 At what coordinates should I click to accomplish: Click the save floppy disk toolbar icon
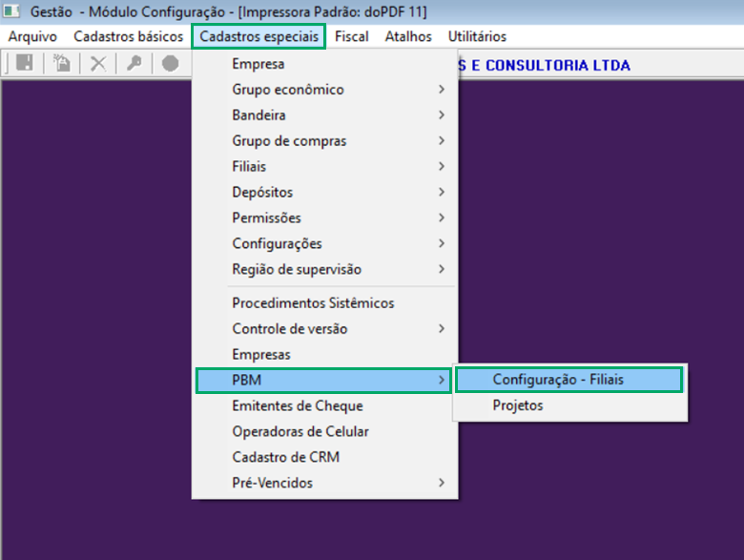click(x=25, y=63)
